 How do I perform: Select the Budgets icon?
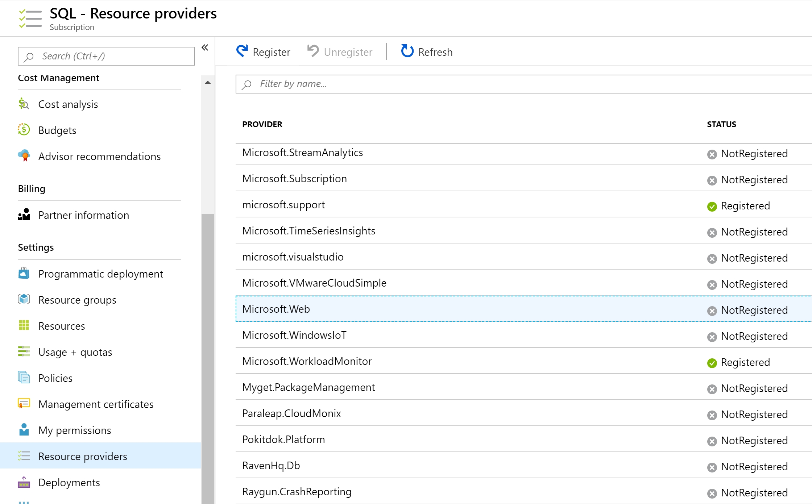24,130
